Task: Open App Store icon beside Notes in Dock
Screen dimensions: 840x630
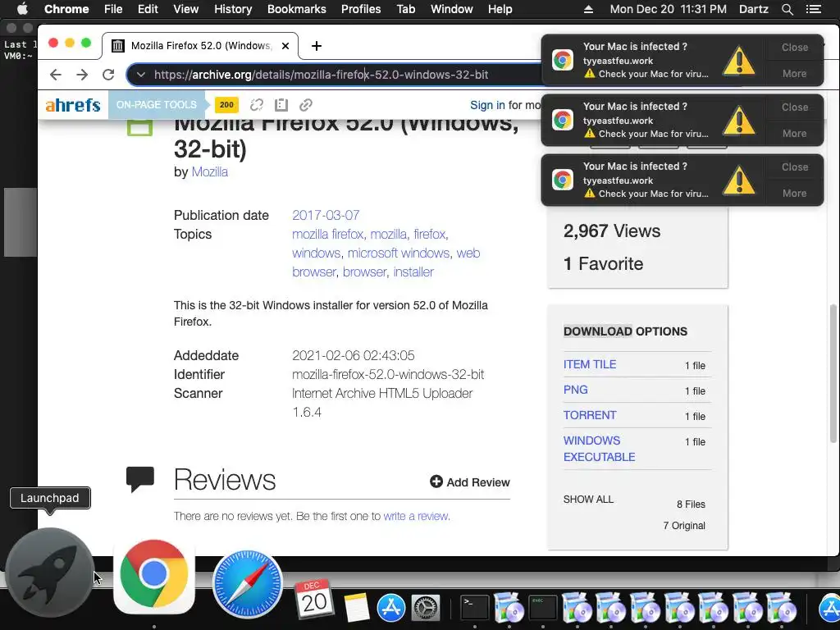Action: tap(391, 608)
